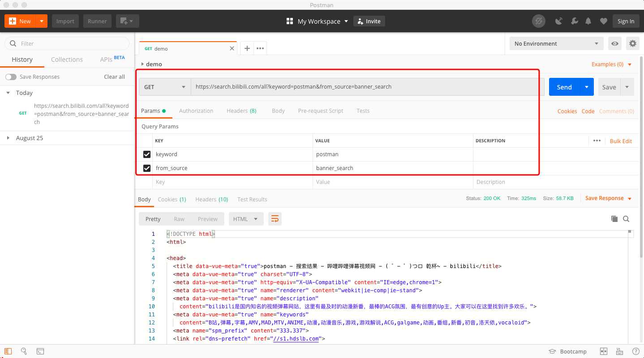Open Bootcamp from the status bar
Image resolution: width=644 pixels, height=358 pixels.
tap(567, 351)
